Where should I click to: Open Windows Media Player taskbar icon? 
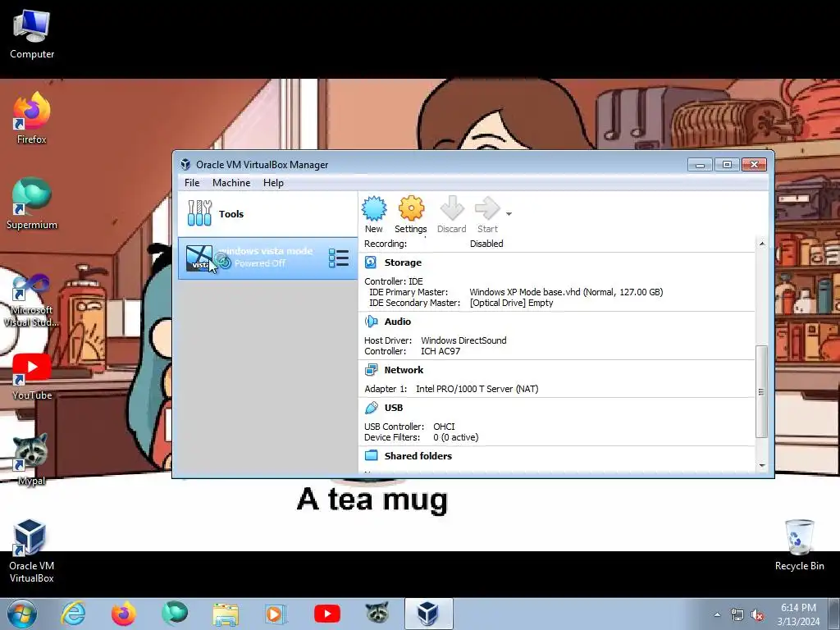point(276,614)
